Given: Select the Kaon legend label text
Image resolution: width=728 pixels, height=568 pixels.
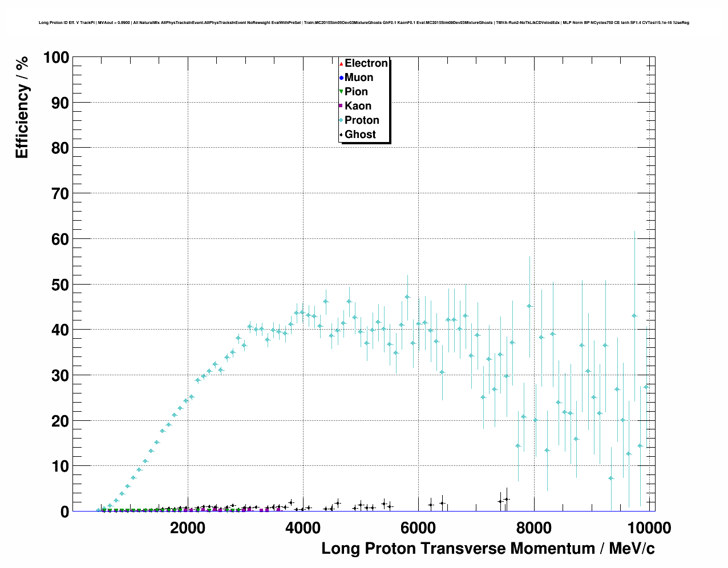Looking at the screenshot, I should pos(358,106).
